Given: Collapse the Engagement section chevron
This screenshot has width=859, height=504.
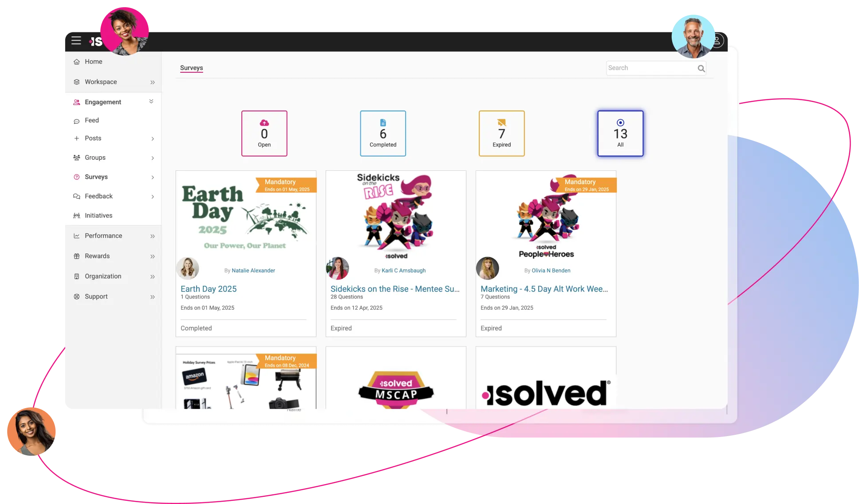Looking at the screenshot, I should point(151,102).
